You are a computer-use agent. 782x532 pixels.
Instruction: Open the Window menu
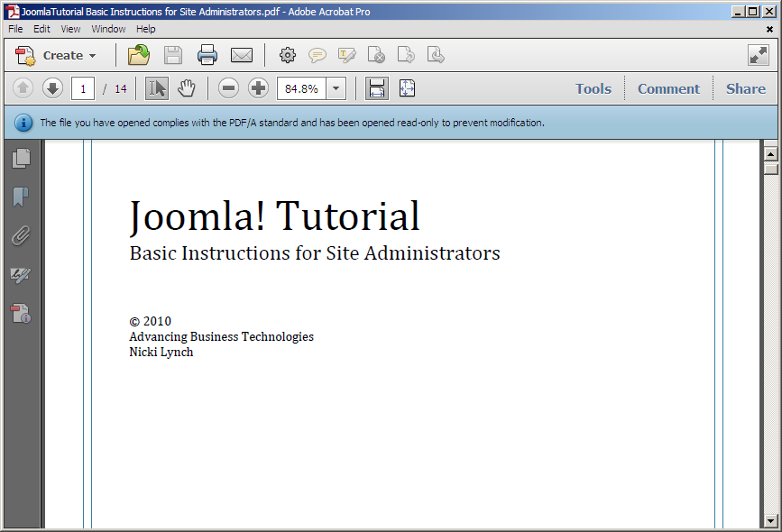(x=108, y=29)
